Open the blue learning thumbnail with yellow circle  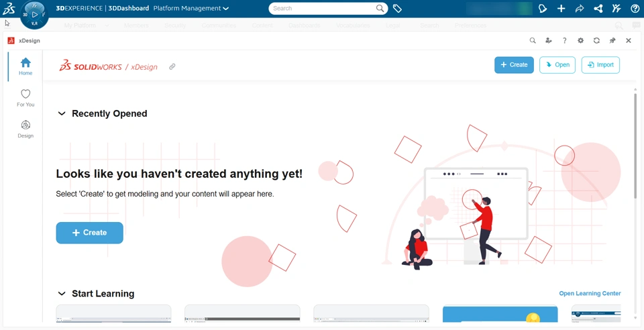(500, 314)
